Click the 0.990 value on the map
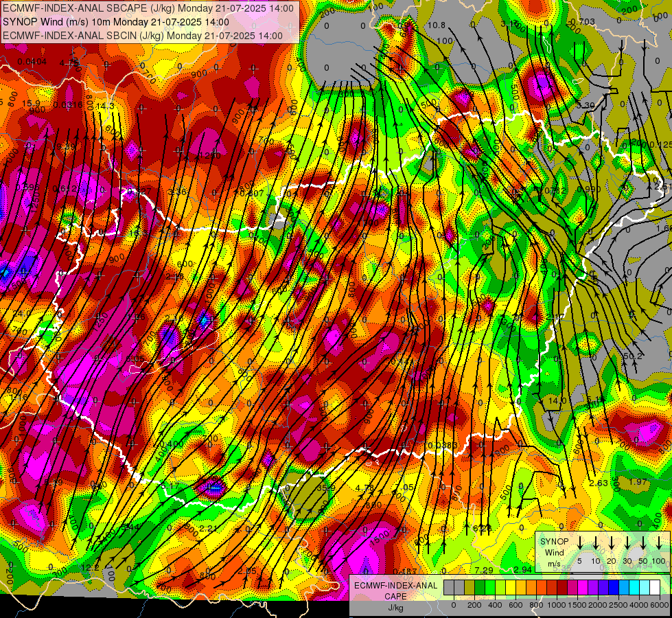The height and width of the screenshot is (618, 672). pyautogui.click(x=589, y=189)
